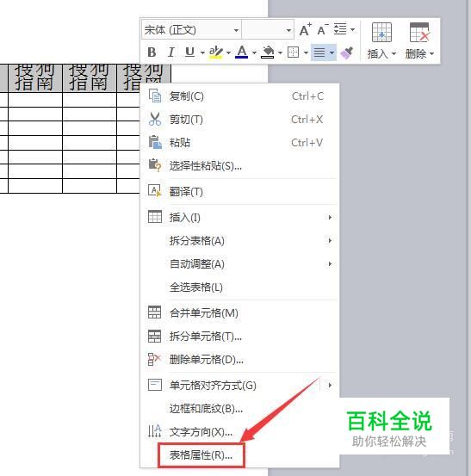Expand the underline style dropdown arrow
Screen dimensions: 471x476
202,53
